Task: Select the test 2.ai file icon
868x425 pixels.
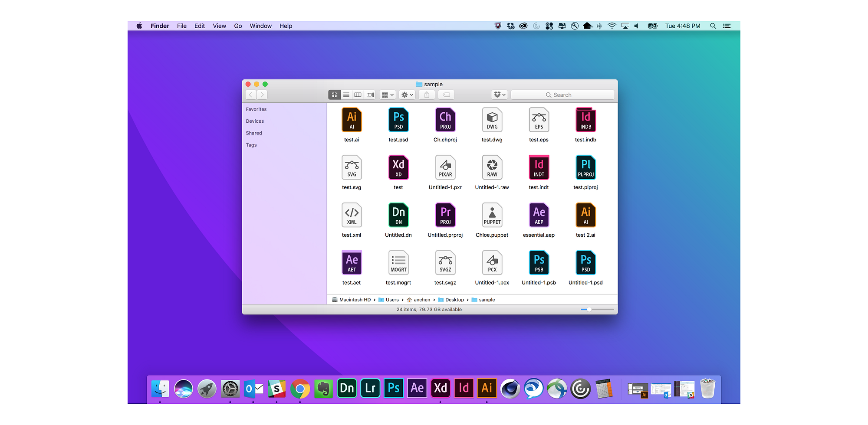Action: click(586, 215)
